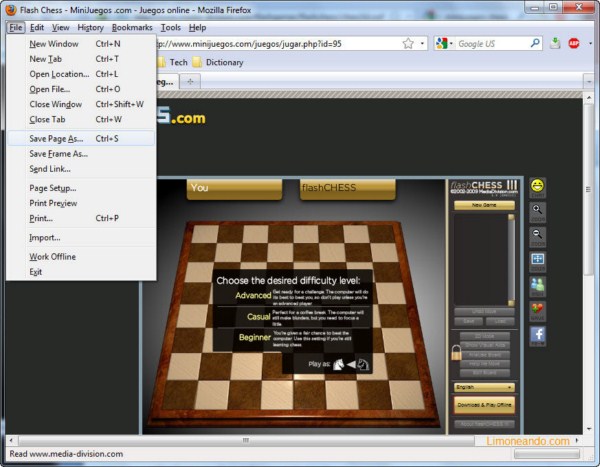Open the list all tabs dropdown
600x467 pixels.
point(589,82)
